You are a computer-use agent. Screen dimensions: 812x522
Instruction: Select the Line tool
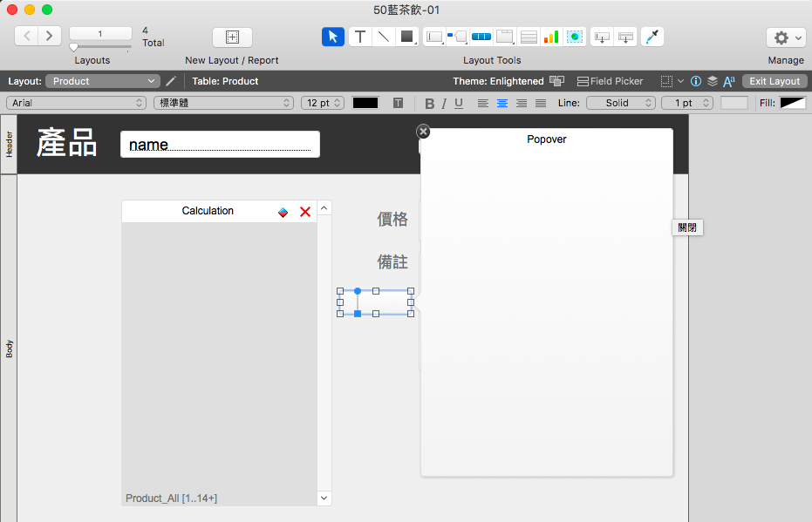[383, 37]
